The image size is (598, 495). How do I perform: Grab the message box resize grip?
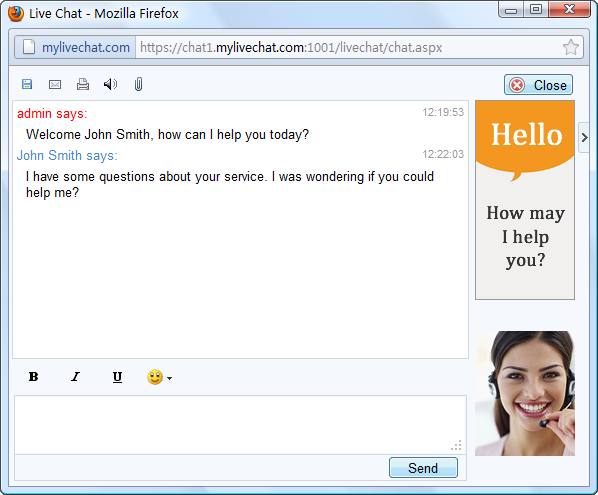pos(457,445)
